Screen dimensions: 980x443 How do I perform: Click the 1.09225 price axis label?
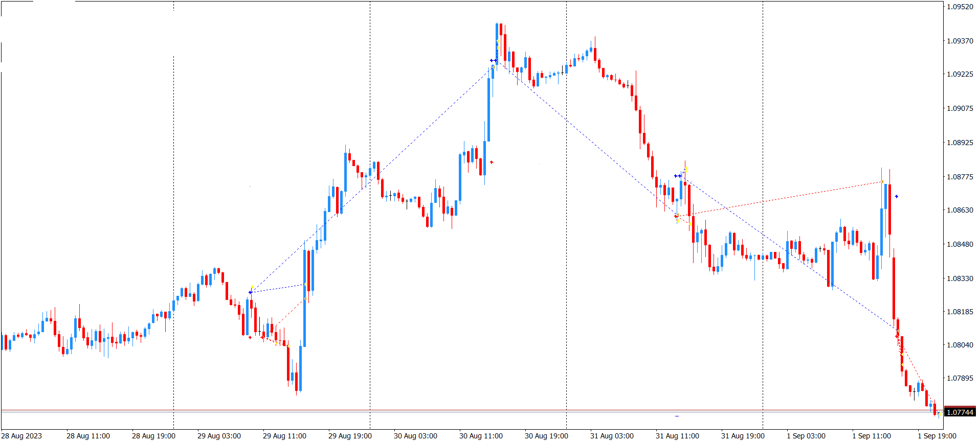click(960, 74)
